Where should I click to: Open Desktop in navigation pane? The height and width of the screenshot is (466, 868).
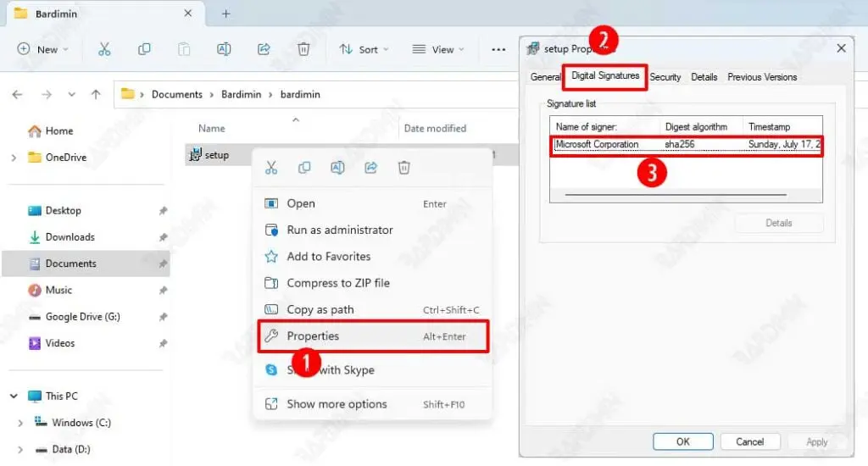(54, 211)
